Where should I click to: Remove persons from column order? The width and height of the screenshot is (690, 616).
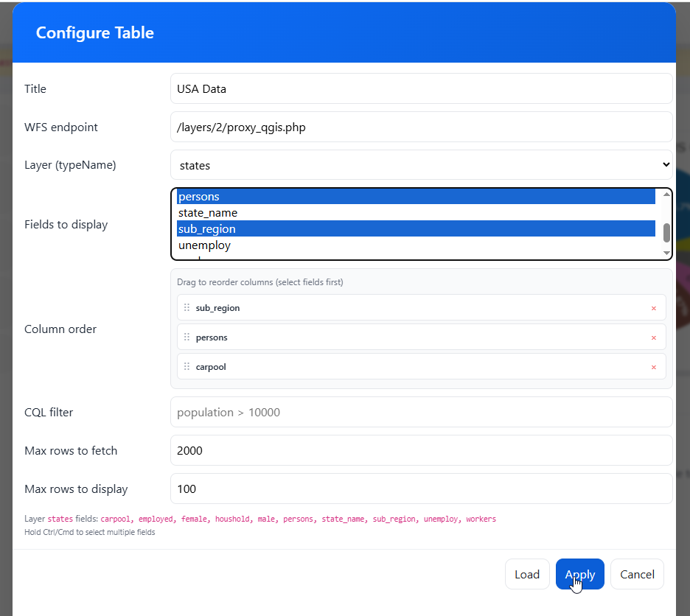click(x=653, y=337)
